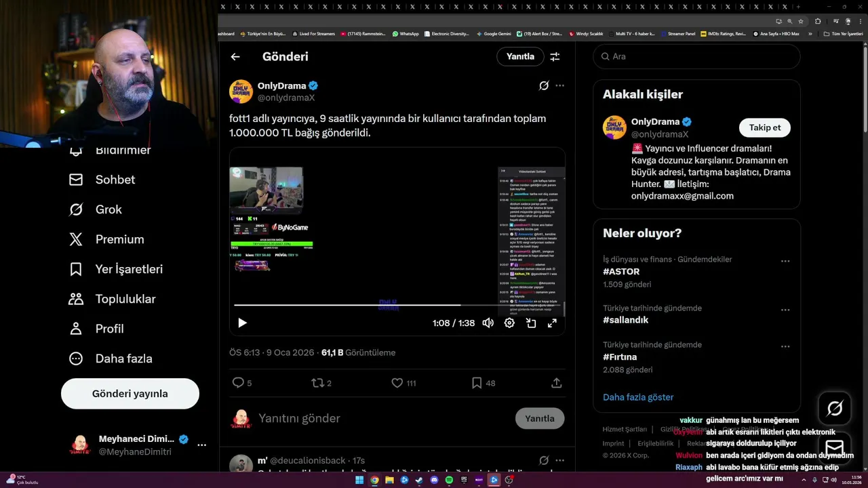
Task: Click the grey Yanıtla submit button
Action: (x=540, y=418)
